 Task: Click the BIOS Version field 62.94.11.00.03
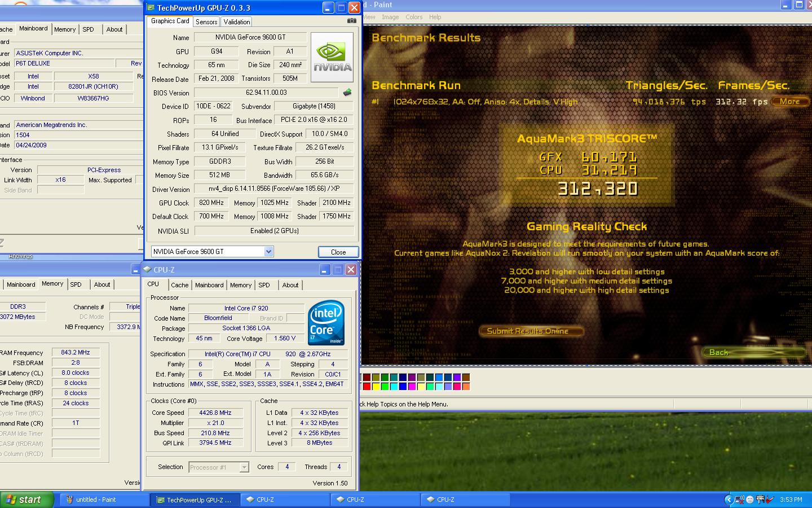click(x=267, y=93)
